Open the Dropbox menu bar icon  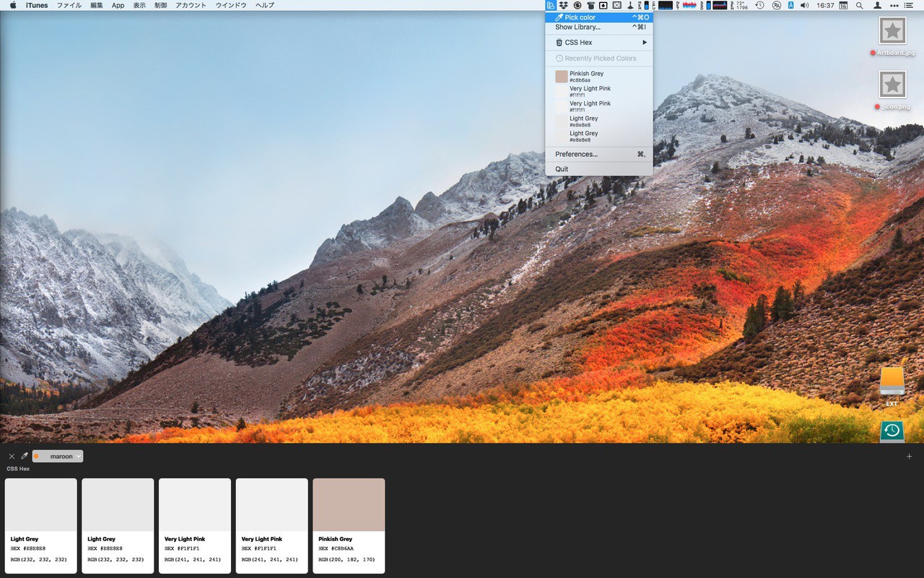(563, 5)
